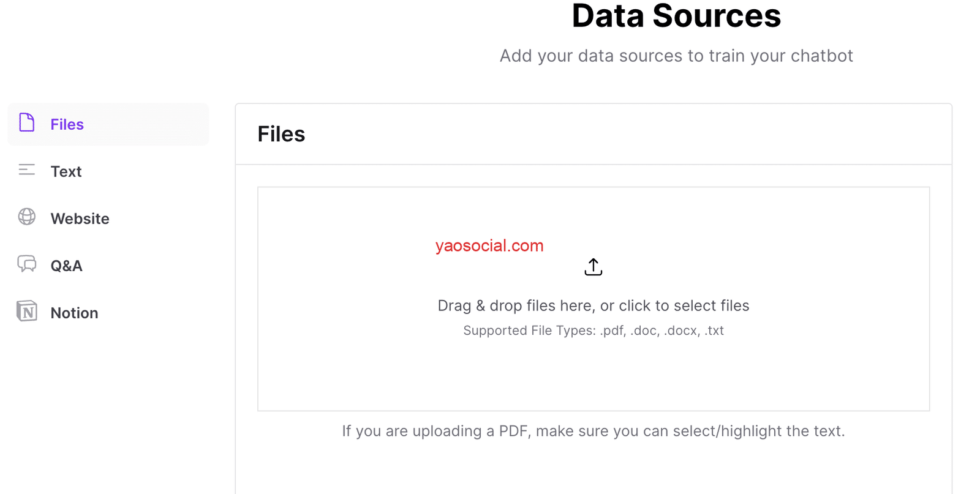Image resolution: width=980 pixels, height=494 pixels.
Task: Click the Data Sources page title
Action: (676, 16)
